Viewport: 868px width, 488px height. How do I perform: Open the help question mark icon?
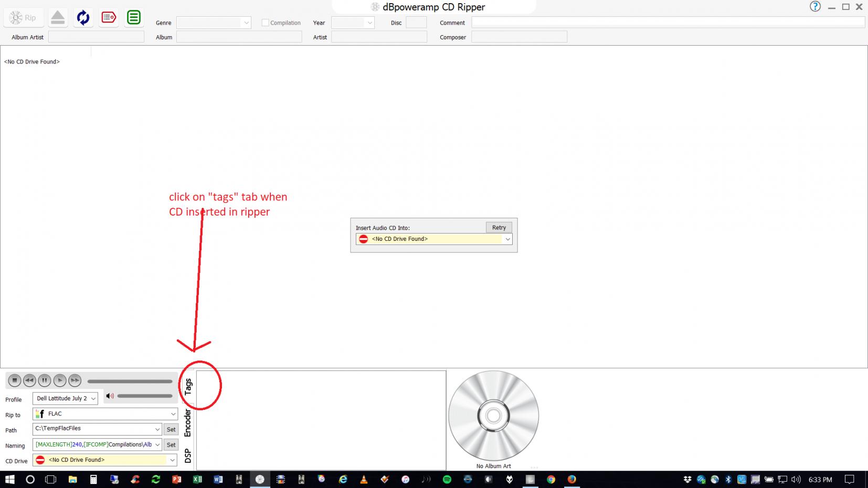pyautogui.click(x=814, y=7)
